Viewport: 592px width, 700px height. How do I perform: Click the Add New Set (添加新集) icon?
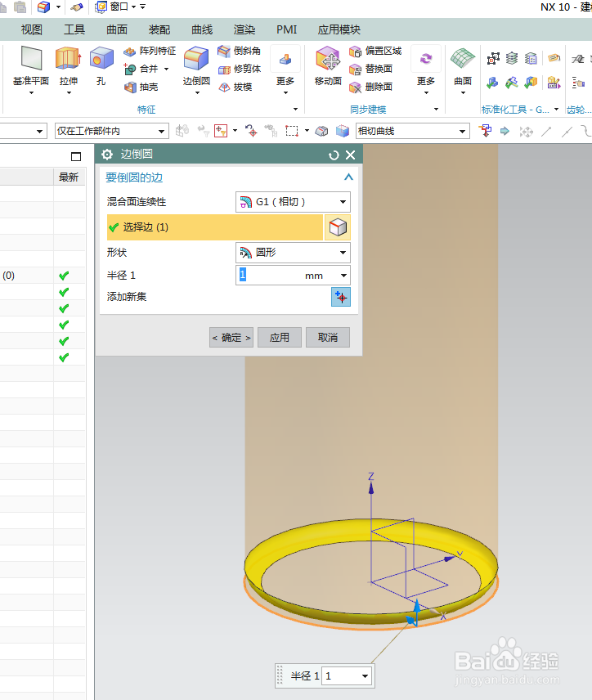click(x=341, y=297)
